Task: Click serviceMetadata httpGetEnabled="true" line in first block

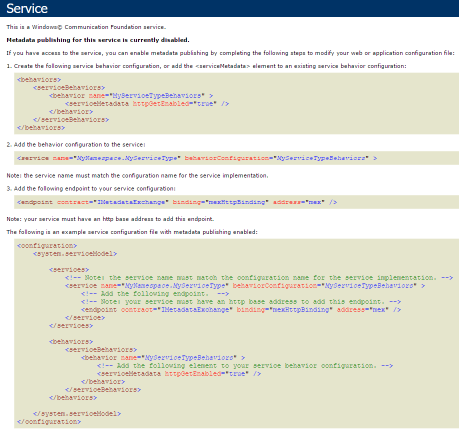Action: 147,104
